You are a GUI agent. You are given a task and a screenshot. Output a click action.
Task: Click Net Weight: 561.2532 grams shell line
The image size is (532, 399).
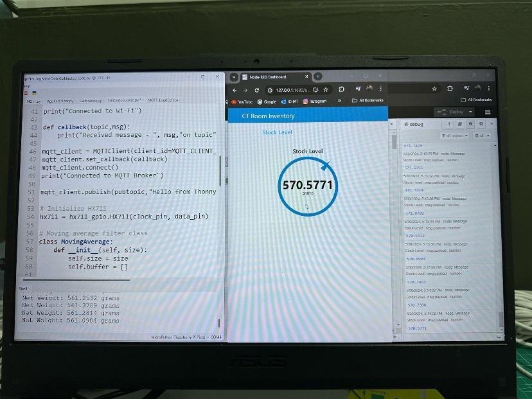71,298
